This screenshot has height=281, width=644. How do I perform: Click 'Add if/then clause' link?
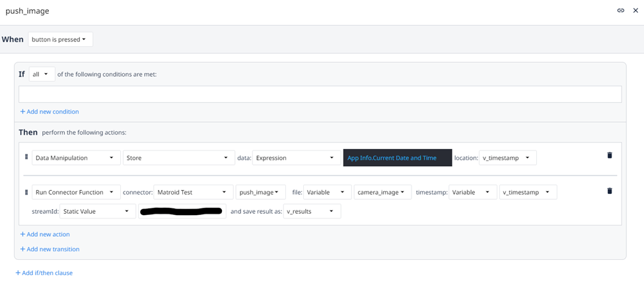(x=44, y=272)
